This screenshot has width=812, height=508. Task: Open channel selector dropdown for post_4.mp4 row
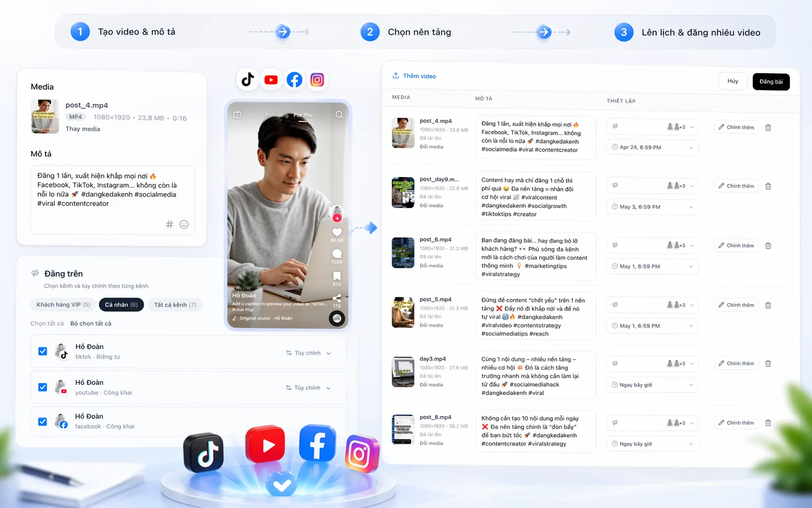(652, 126)
